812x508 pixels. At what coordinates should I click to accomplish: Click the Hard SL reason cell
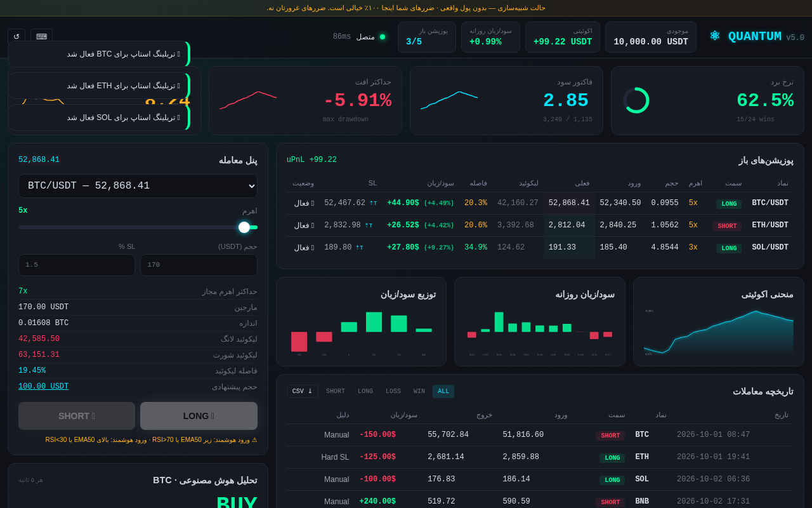(x=335, y=457)
